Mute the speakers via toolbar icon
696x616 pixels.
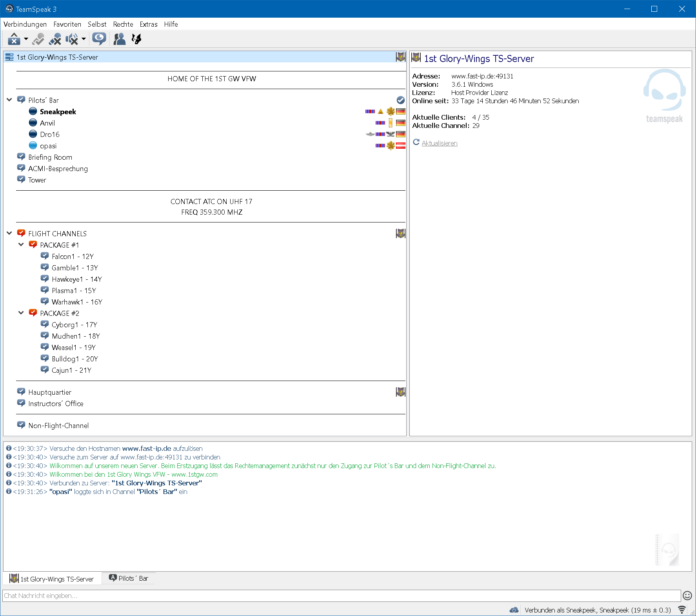pos(71,39)
